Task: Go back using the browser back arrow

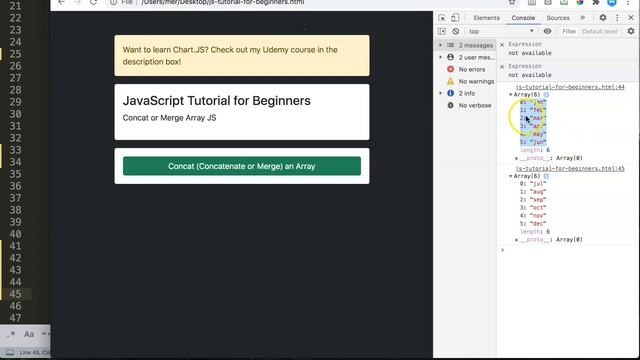Action: pyautogui.click(x=61, y=2)
